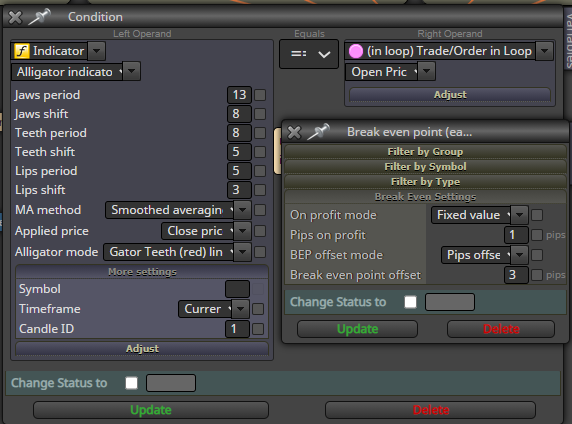This screenshot has width=572, height=424.
Task: Toggle checkbox beside On profit mode
Action: (x=537, y=215)
